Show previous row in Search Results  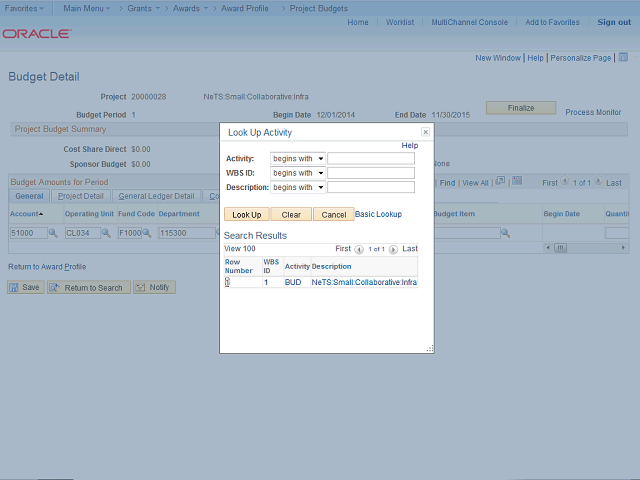tap(359, 249)
